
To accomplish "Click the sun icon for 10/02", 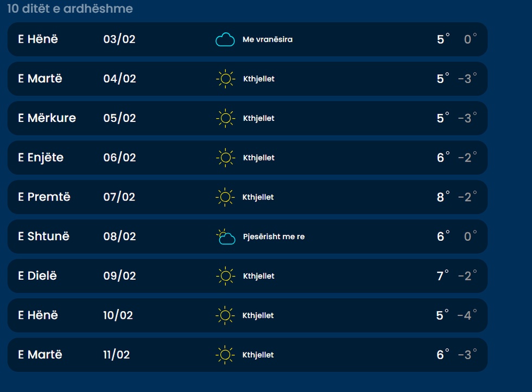I will pyautogui.click(x=225, y=316).
